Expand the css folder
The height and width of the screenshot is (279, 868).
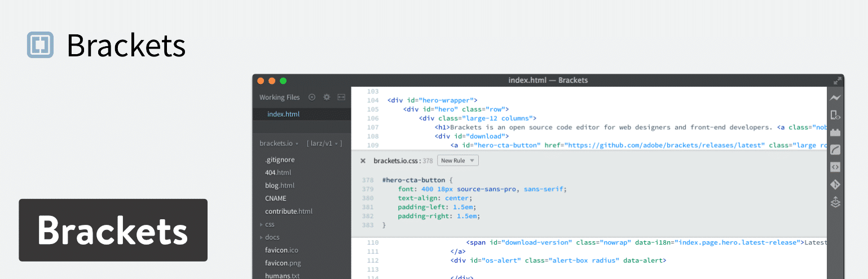point(269,224)
